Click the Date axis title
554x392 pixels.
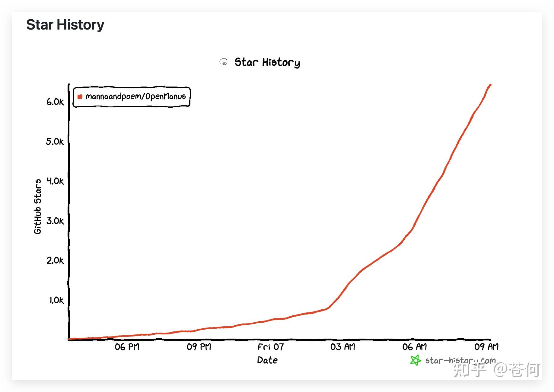pyautogui.click(x=267, y=360)
